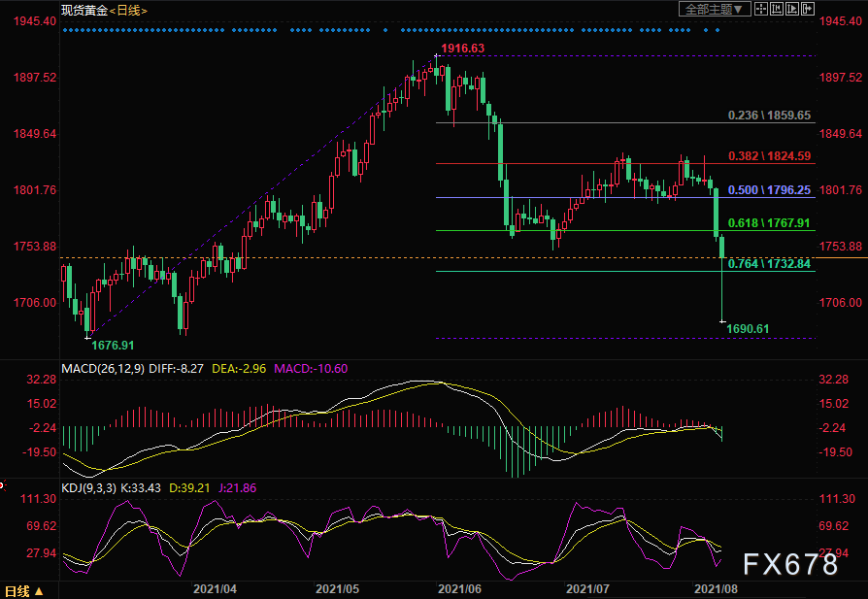Select the 0.382 \ 1824.59 Fibonacci label
Screen dimensions: 868x599
769,156
